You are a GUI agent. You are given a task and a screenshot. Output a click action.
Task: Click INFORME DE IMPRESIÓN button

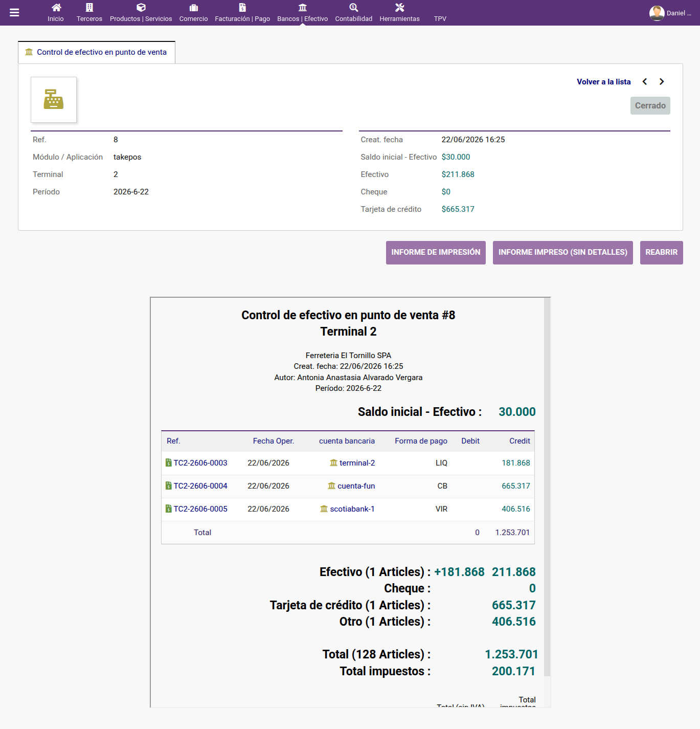(x=436, y=253)
